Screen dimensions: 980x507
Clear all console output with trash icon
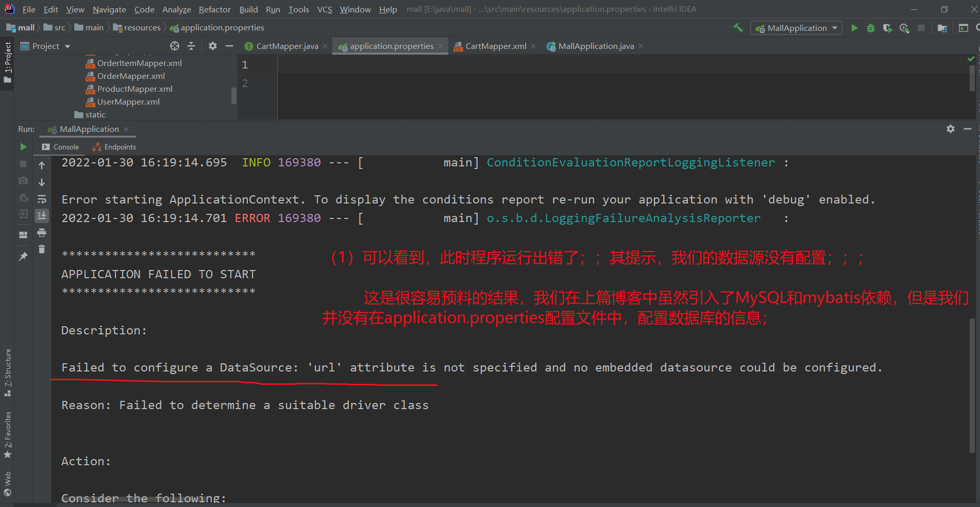[42, 249]
